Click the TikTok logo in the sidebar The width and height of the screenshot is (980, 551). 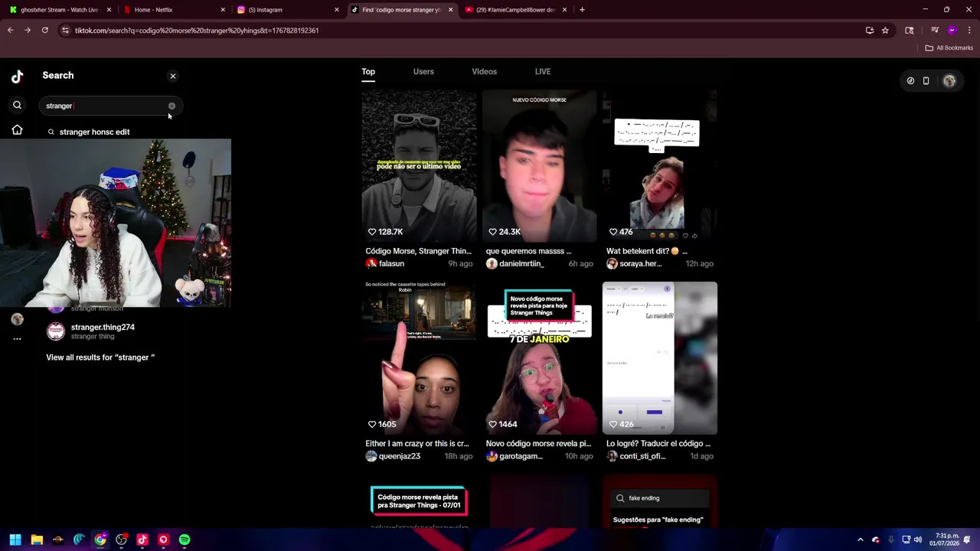[17, 76]
